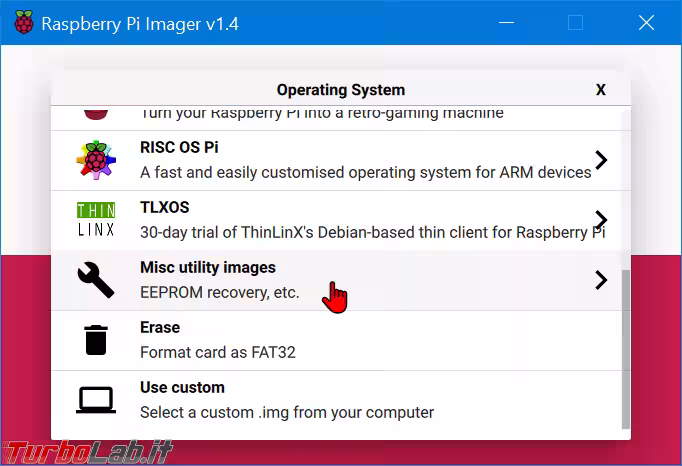682x466 pixels.
Task: Click the RISC OS Pi raspberry cog icon
Action: (x=96, y=160)
